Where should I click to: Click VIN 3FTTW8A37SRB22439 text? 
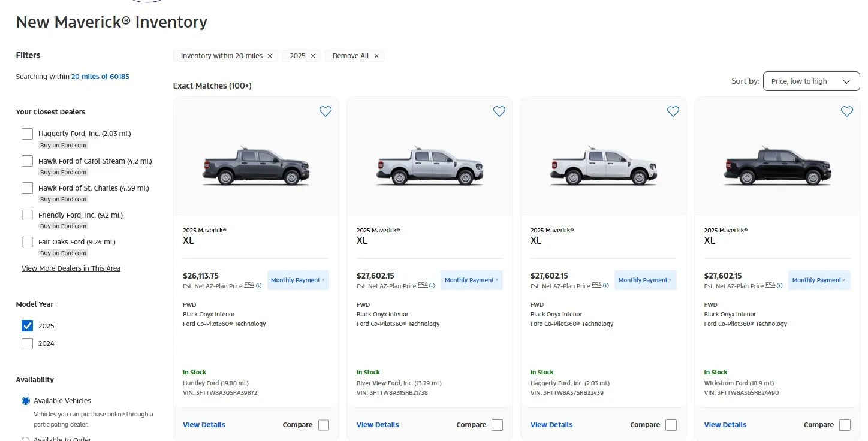pyautogui.click(x=567, y=393)
